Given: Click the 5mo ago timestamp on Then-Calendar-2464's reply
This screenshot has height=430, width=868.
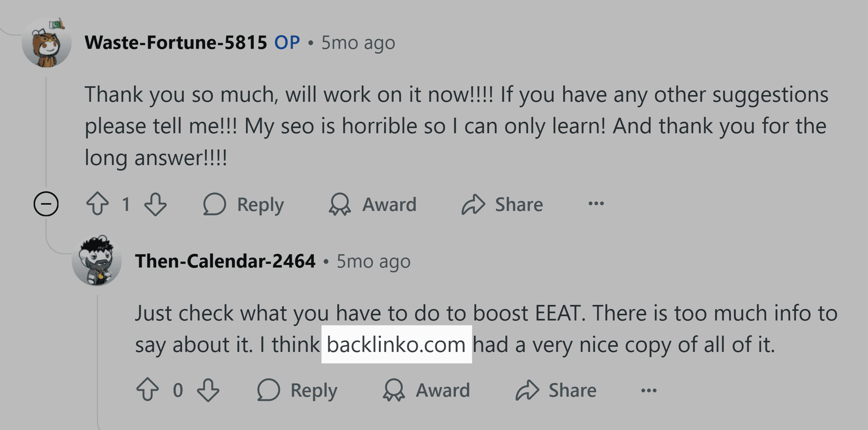Looking at the screenshot, I should (373, 261).
